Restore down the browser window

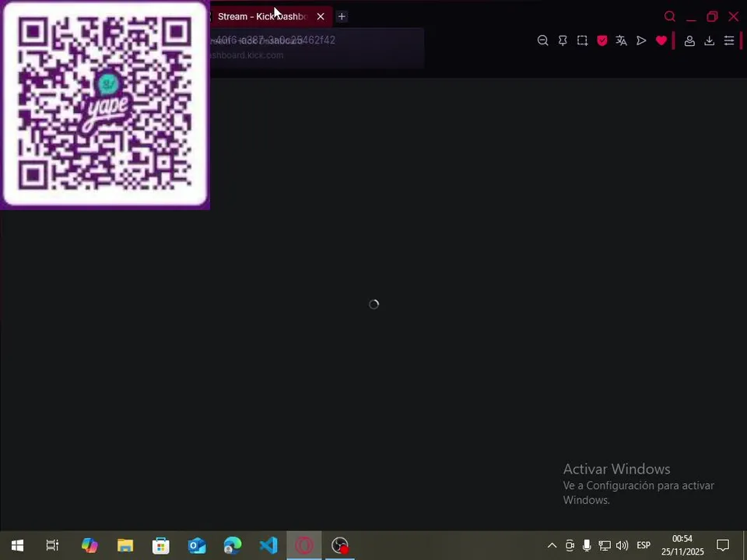coord(712,16)
